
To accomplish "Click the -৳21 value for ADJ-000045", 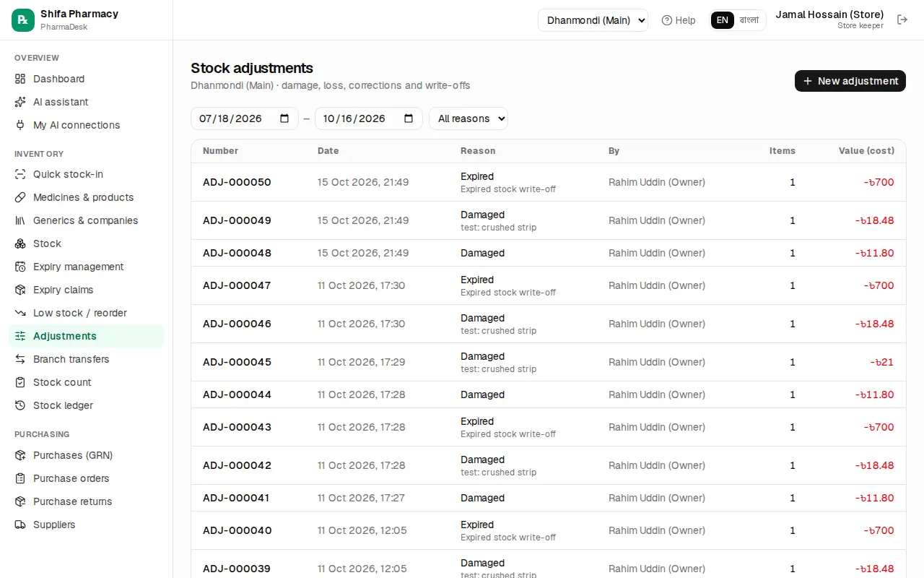I will click(x=882, y=362).
